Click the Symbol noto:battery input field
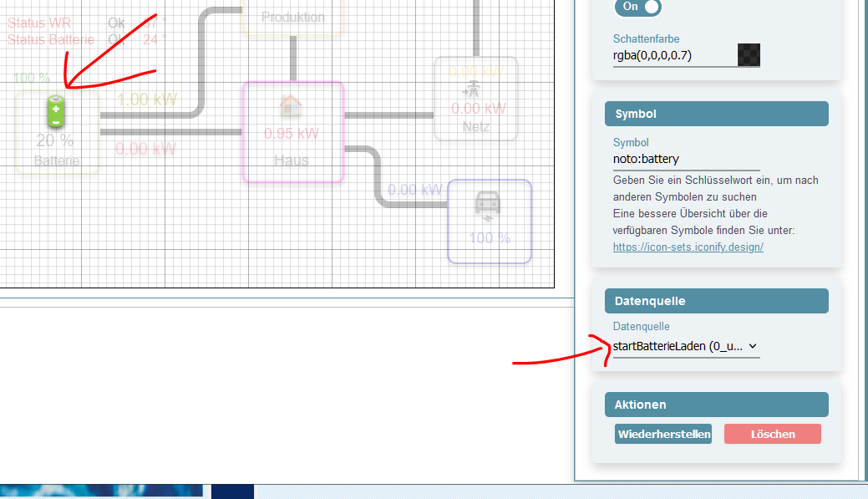The width and height of the screenshot is (868, 499). 686,160
